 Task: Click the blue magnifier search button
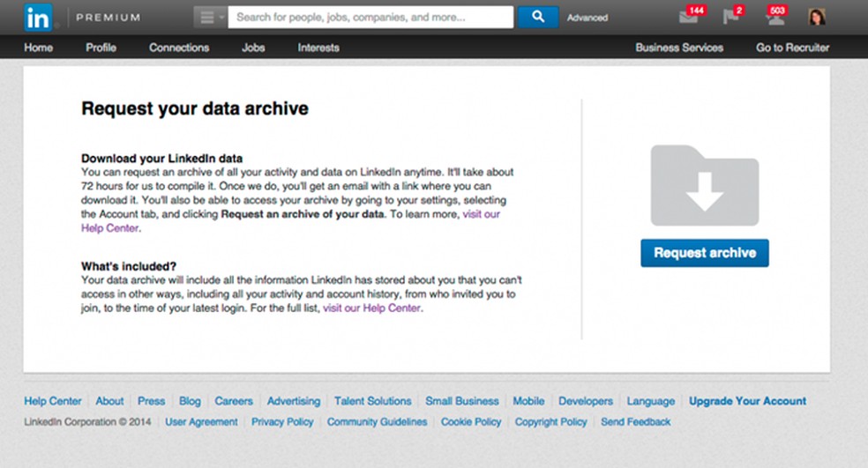coord(538,17)
